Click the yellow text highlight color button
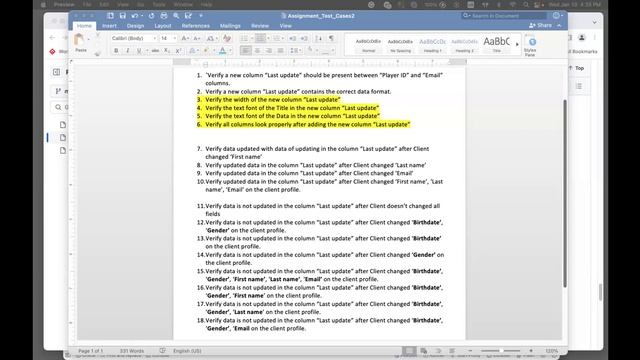This screenshot has width=640, height=360. point(206,51)
